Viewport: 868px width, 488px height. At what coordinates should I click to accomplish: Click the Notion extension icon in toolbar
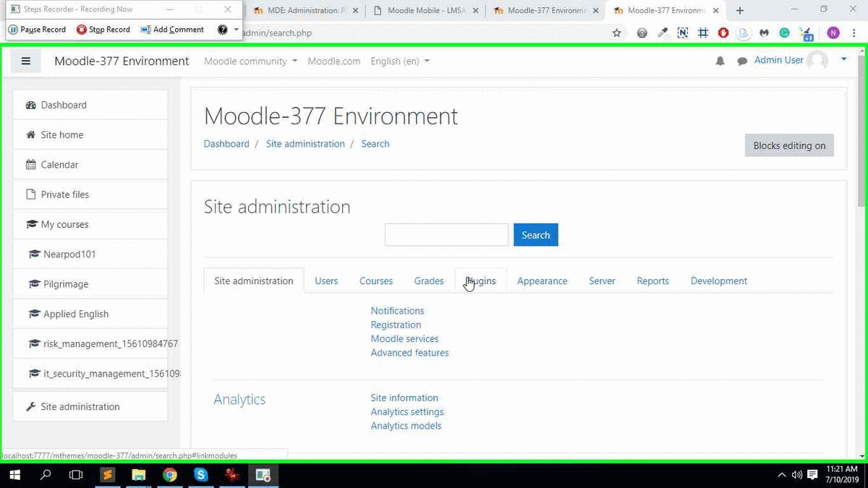(682, 33)
